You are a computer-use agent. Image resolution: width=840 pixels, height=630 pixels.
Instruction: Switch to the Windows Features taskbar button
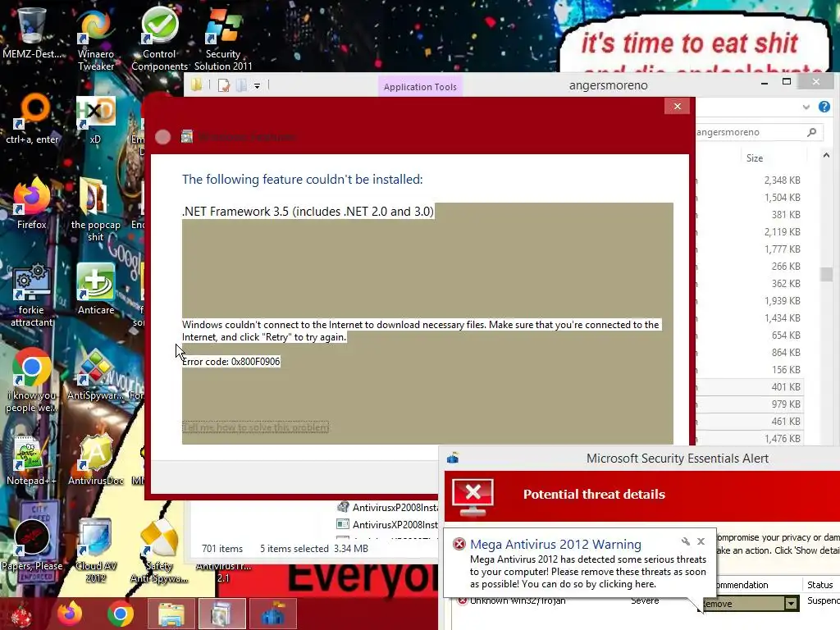[x=221, y=614]
